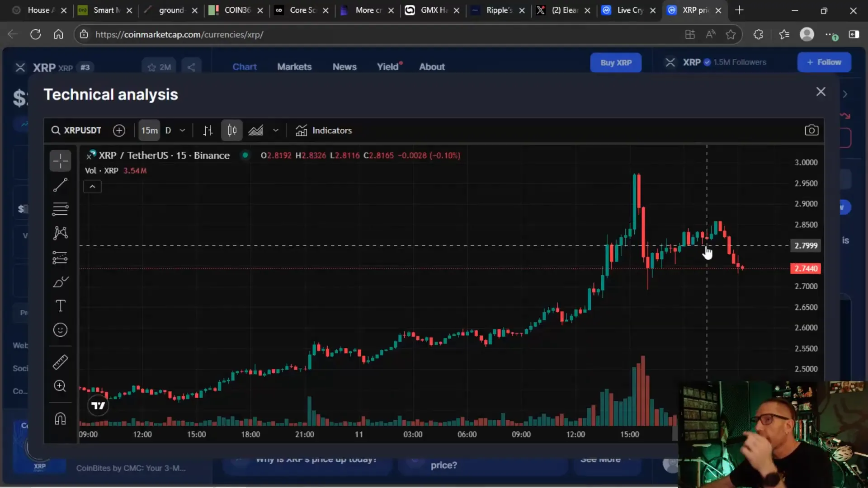This screenshot has width=868, height=488.
Task: Toggle magnet mode in drawing toolbar
Action: [60, 419]
